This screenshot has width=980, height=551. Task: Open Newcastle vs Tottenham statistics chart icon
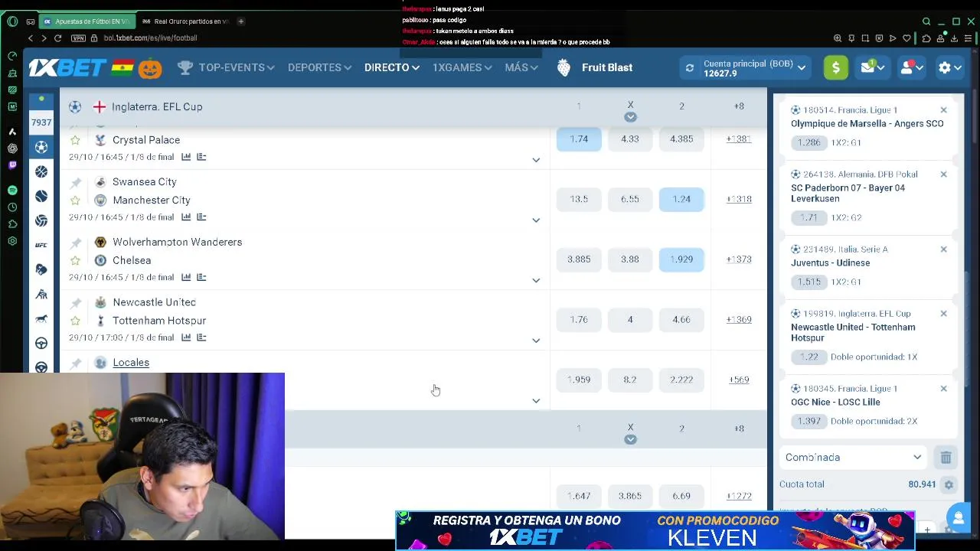(x=186, y=337)
